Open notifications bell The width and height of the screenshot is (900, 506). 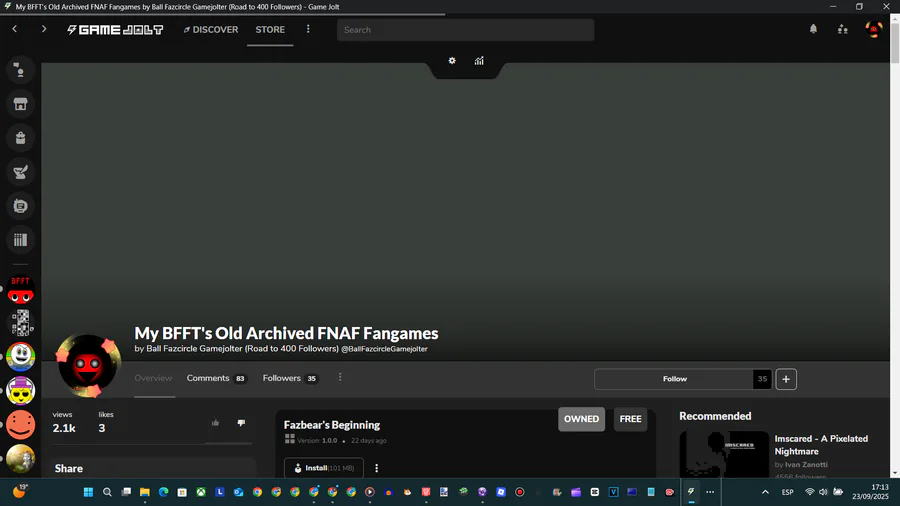coord(813,29)
